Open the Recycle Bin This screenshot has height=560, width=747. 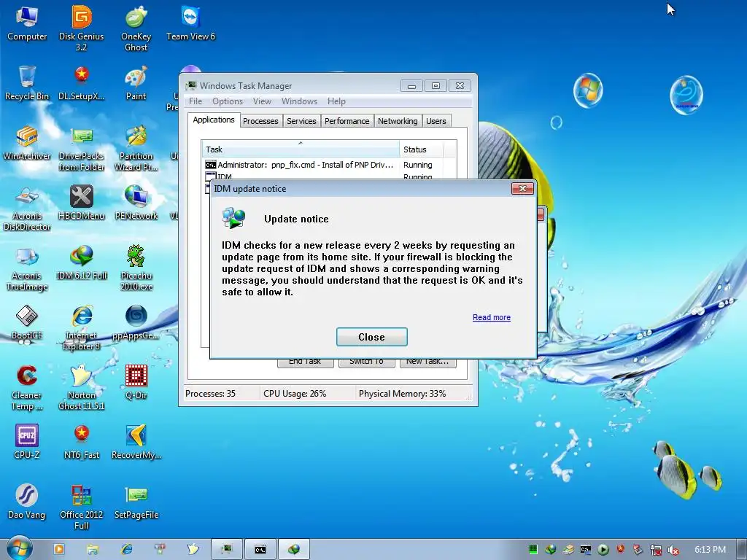27,83
